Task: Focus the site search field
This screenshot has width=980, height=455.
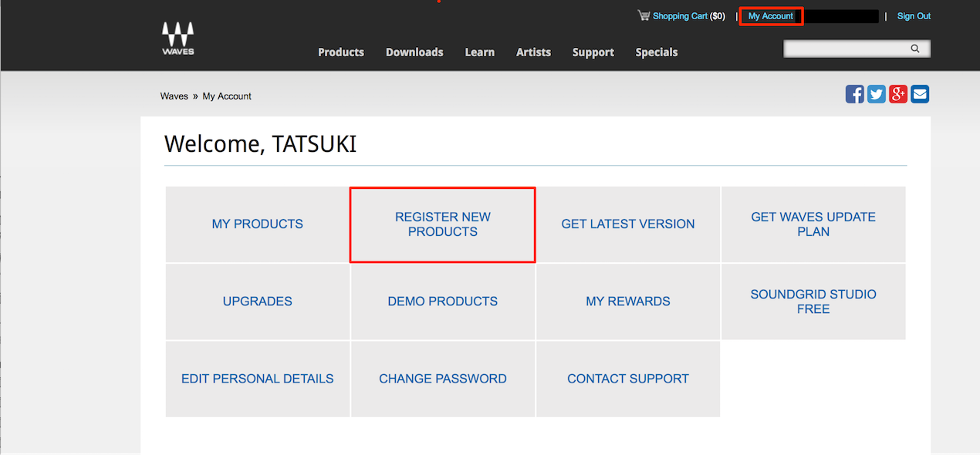Action: 857,49
